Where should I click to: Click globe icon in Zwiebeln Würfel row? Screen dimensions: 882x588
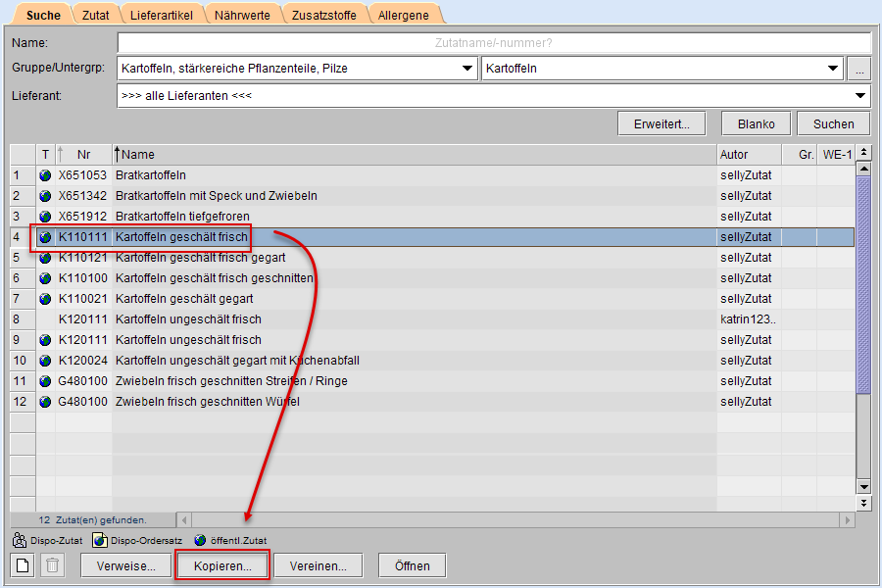pos(45,402)
